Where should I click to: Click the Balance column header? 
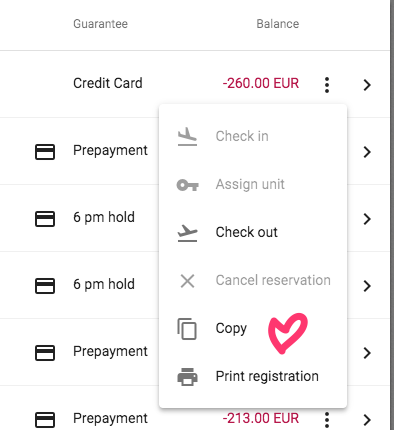(278, 24)
